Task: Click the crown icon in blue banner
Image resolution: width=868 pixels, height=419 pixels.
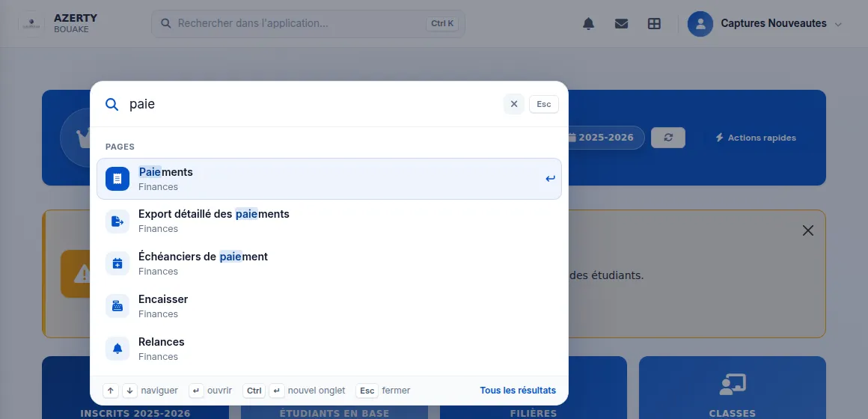Action: click(83, 138)
